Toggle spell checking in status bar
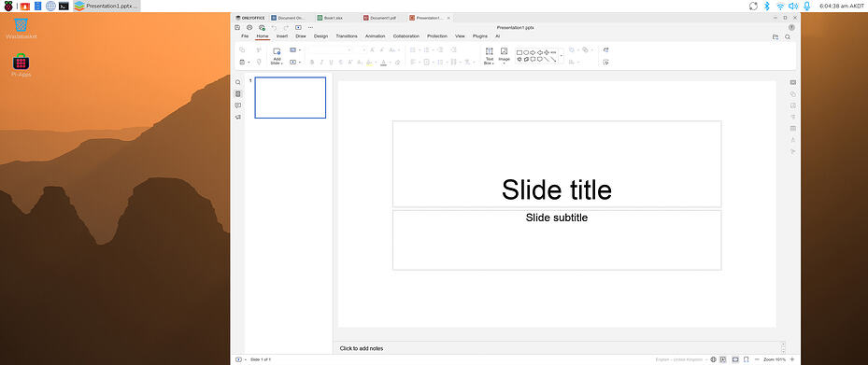Screen dimensions: 868x365 [723, 359]
